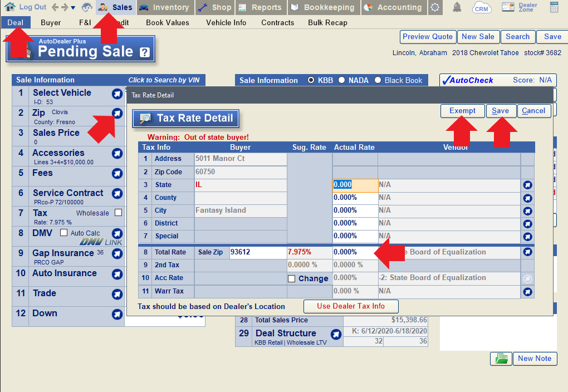The image size is (568, 392).
Task: Switch to the Book Values sub-tab
Action: pos(168,22)
